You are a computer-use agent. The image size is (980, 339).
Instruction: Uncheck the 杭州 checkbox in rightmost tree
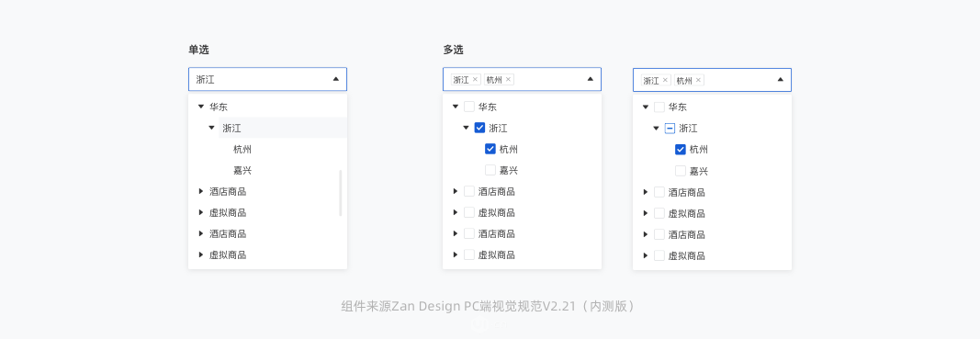click(681, 150)
